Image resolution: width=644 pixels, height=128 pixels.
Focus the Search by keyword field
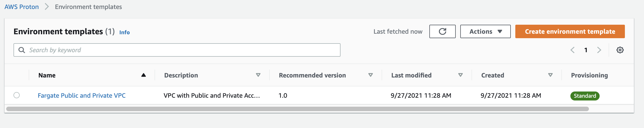177,50
